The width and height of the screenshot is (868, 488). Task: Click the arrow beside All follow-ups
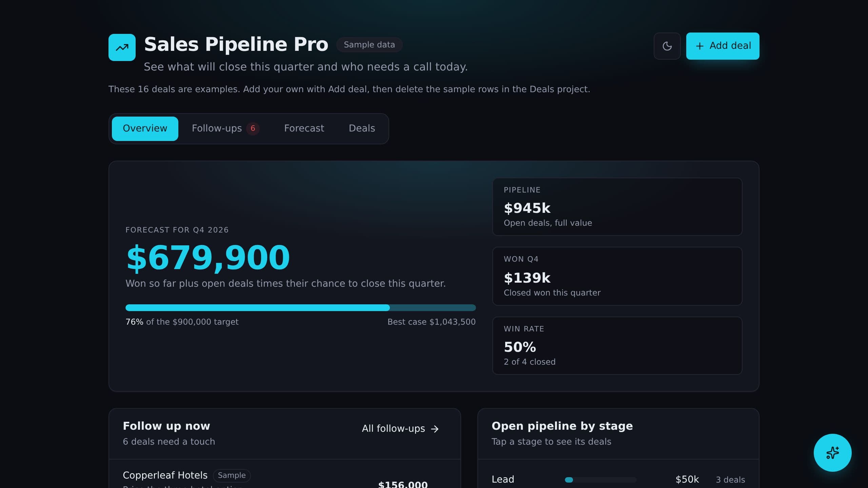tap(435, 429)
